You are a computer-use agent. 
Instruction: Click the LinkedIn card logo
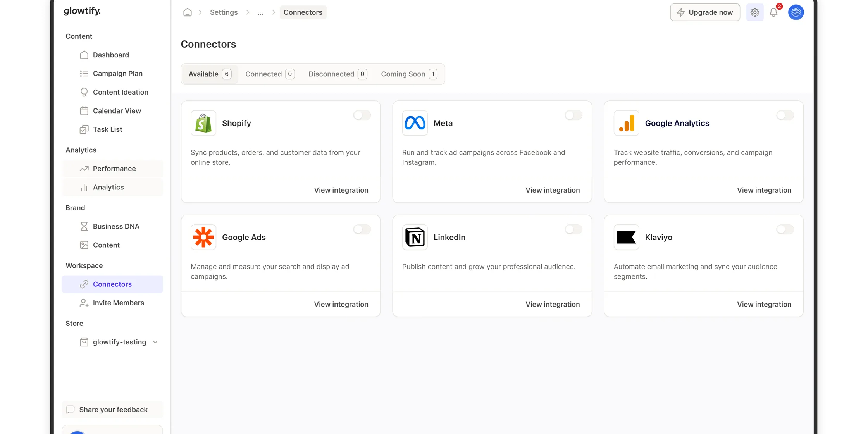click(415, 237)
